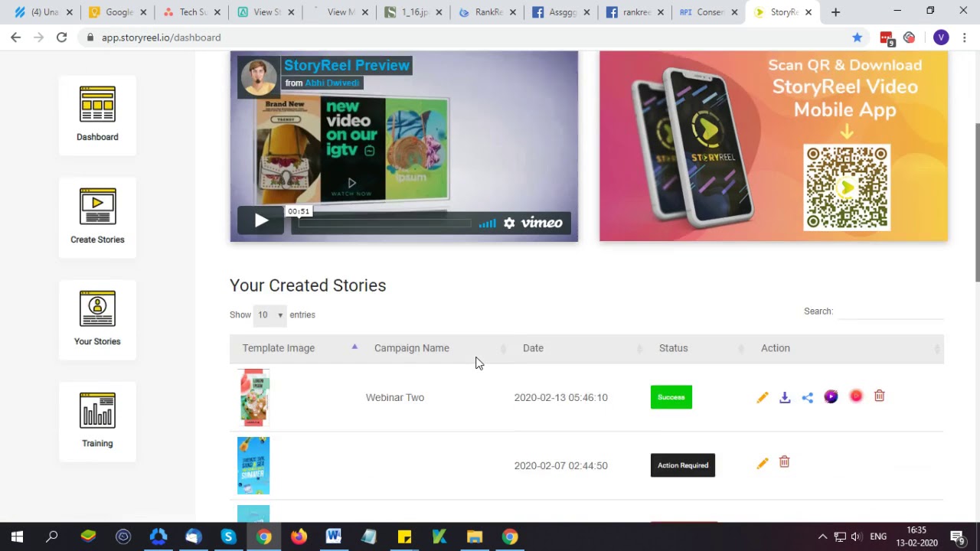Image resolution: width=980 pixels, height=551 pixels.
Task: Switch to the API Conser browser tab
Action: (710, 12)
